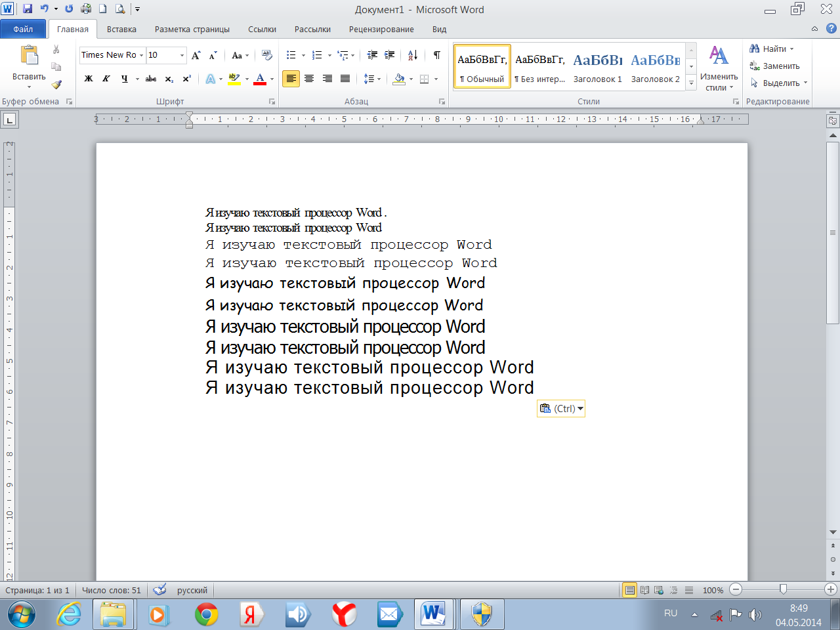Toggle Underline formatting (Ч)
840x630 pixels.
coord(124,79)
